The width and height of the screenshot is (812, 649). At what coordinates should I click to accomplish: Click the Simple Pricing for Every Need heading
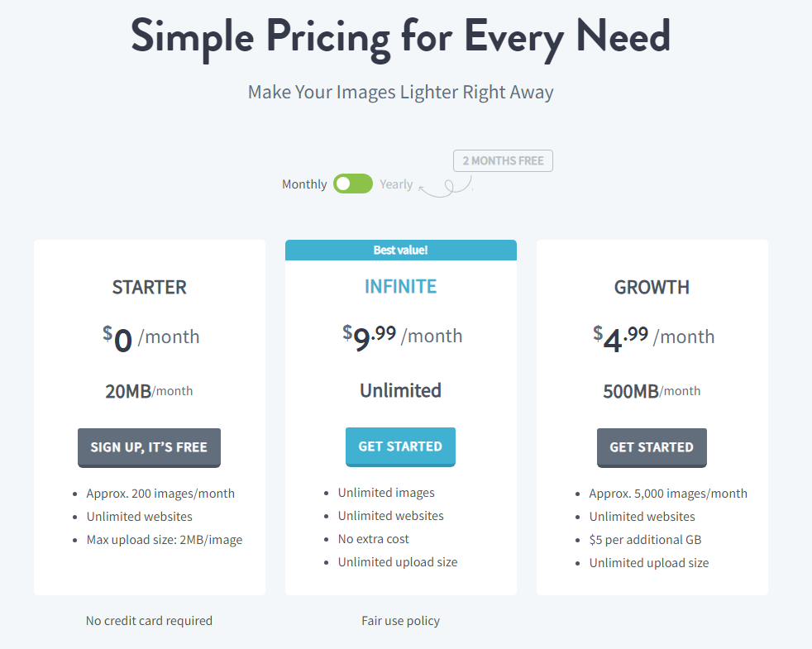(401, 37)
